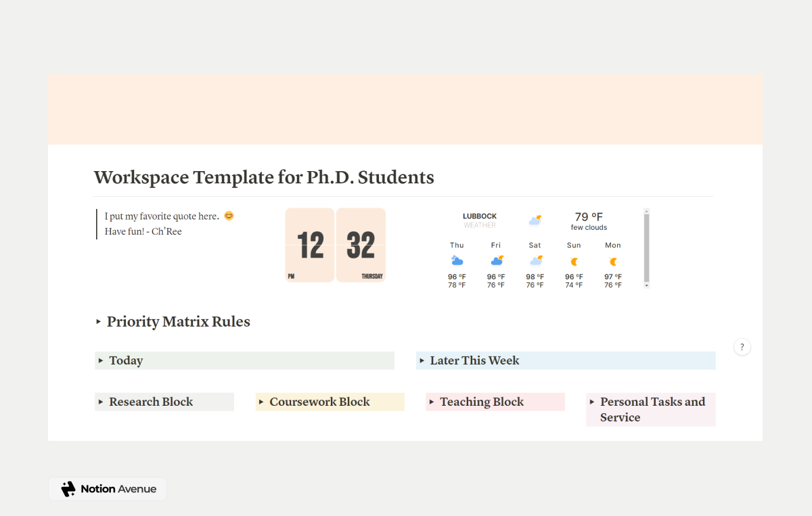The height and width of the screenshot is (516, 812).
Task: Click the Notion Avenue logo icon
Action: pyautogui.click(x=68, y=488)
